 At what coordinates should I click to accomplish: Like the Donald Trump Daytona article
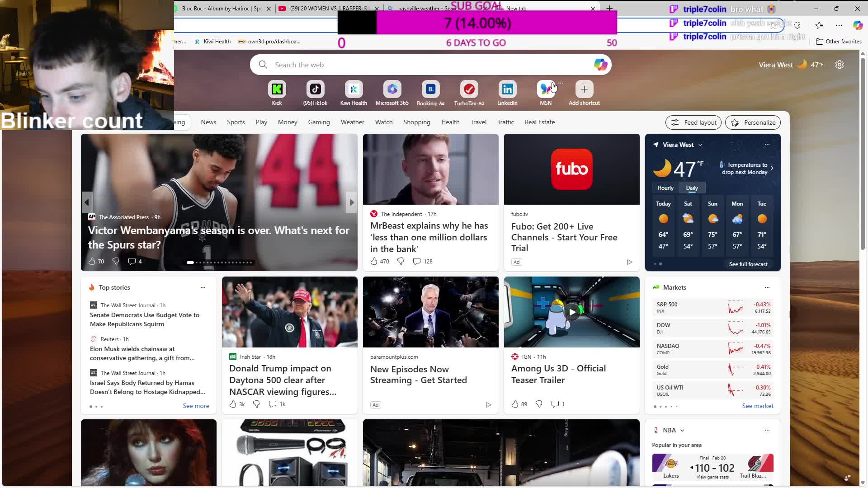(x=233, y=404)
